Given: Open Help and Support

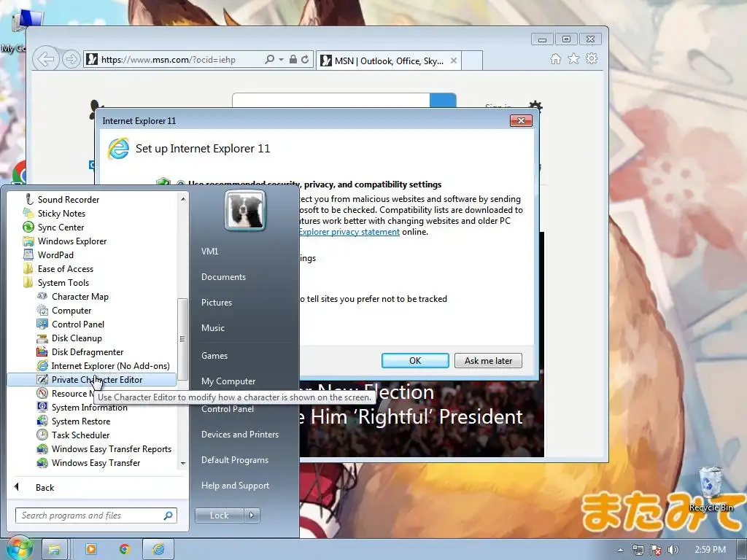Looking at the screenshot, I should click(236, 486).
